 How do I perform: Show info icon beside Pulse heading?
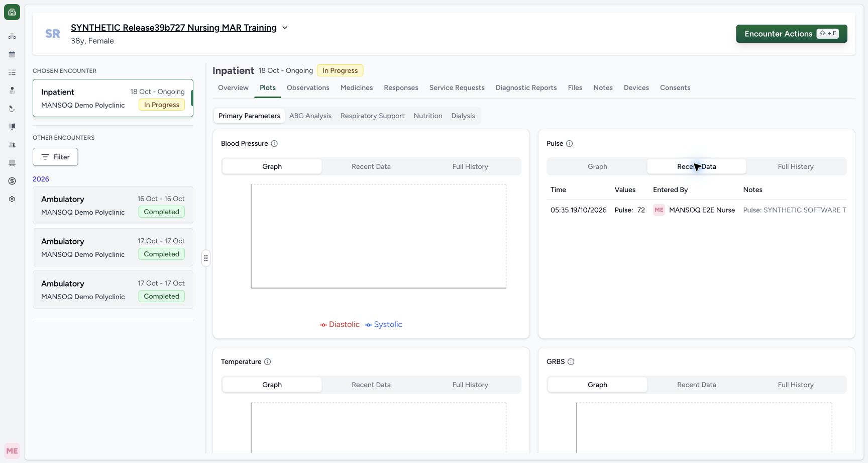pos(569,144)
